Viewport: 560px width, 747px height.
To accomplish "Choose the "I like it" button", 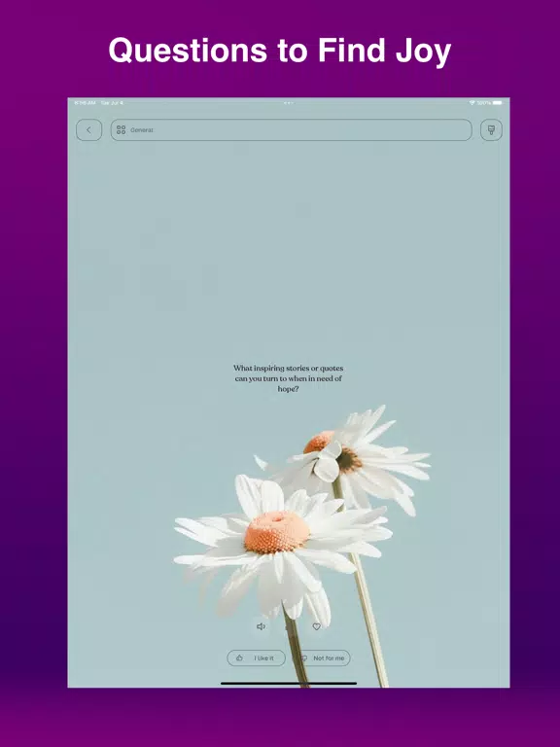I will (x=257, y=658).
